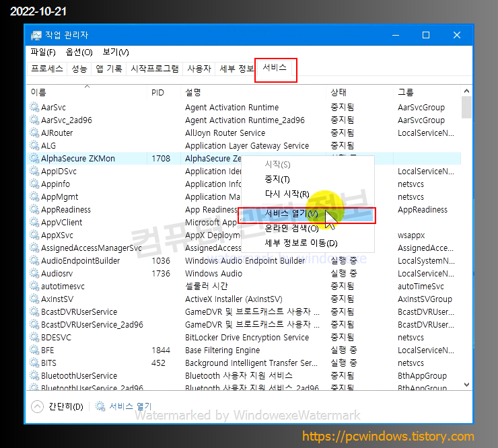Click the Task Manager title bar icon
This screenshot has height=448, width=498.
pyautogui.click(x=36, y=35)
